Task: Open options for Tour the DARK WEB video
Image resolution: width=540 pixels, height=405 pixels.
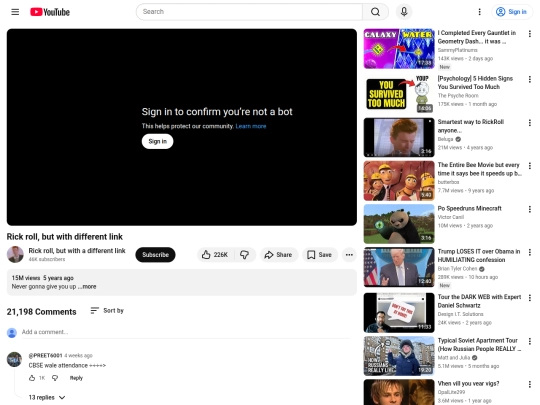Action: 530,298
